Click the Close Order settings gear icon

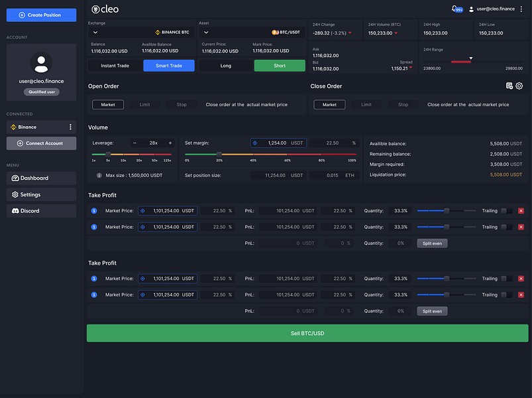point(519,86)
